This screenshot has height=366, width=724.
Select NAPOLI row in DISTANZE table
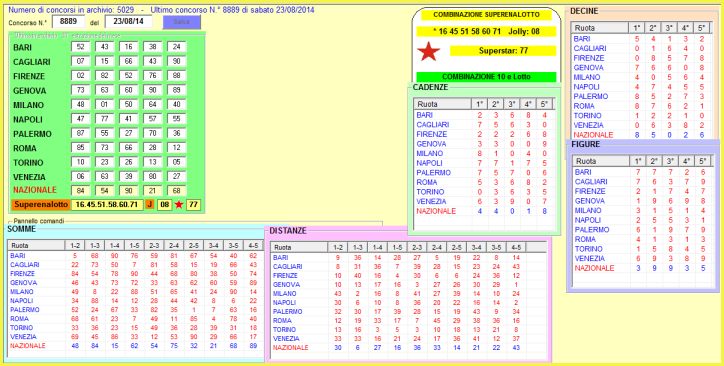tap(409, 303)
